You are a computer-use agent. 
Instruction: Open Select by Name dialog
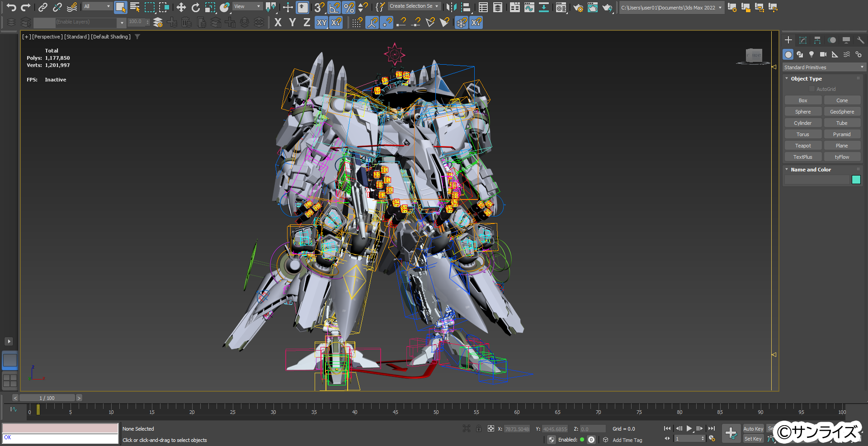135,7
